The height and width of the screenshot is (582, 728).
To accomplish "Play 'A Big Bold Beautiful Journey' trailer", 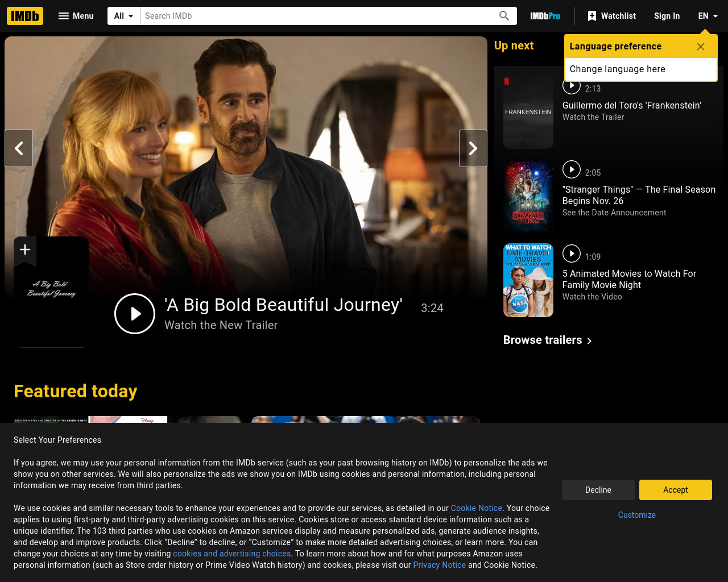I will [135, 314].
